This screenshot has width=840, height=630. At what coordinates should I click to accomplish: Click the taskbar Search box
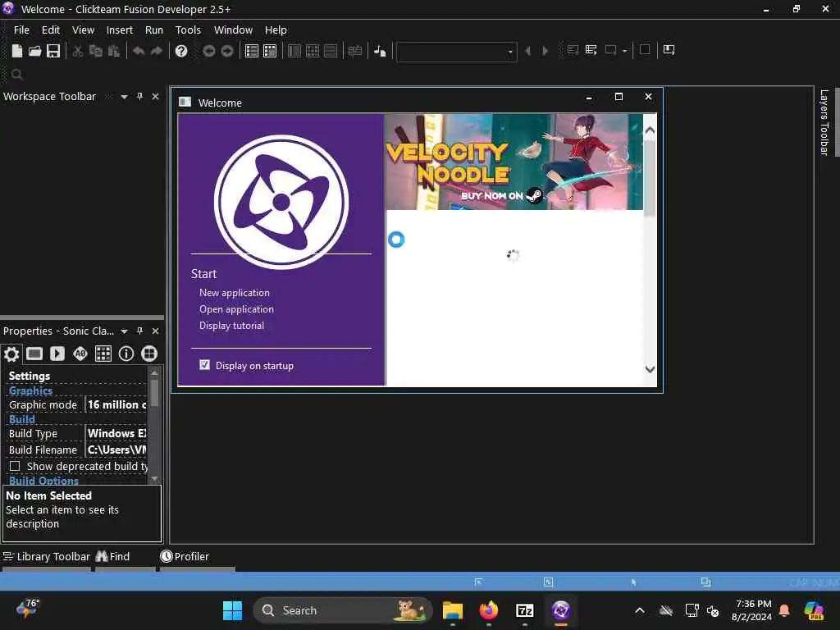pos(343,610)
